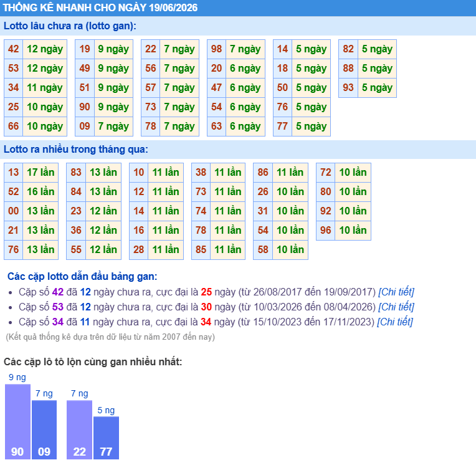Select lotto gan number 20 cell
The height and width of the screenshot is (465, 476).
pos(216,69)
